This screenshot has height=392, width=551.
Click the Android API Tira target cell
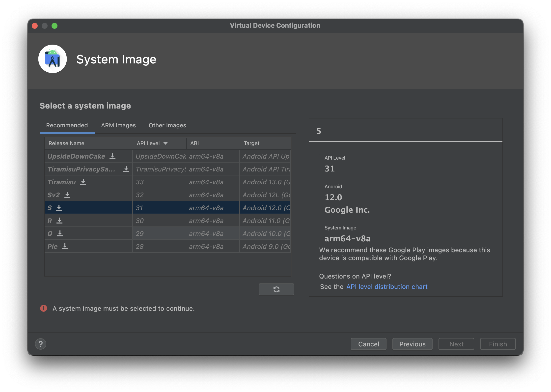(265, 169)
